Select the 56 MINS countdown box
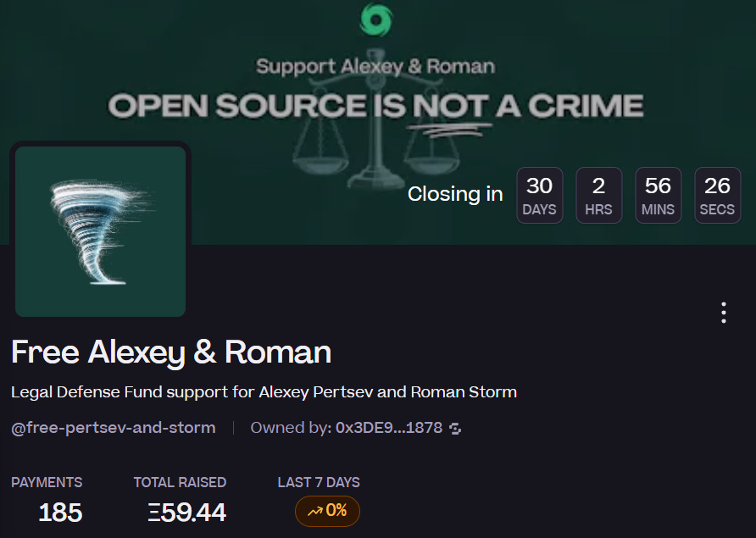Viewport: 756px width, 538px height. pyautogui.click(x=659, y=195)
